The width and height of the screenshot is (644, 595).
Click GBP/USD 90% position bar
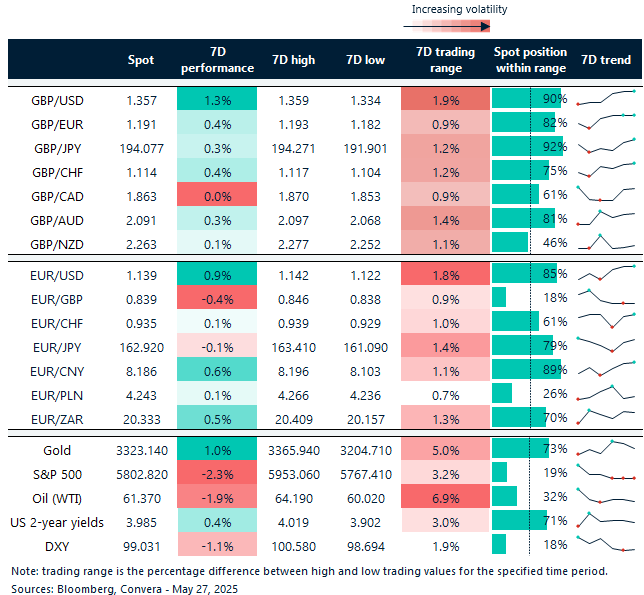(526, 99)
